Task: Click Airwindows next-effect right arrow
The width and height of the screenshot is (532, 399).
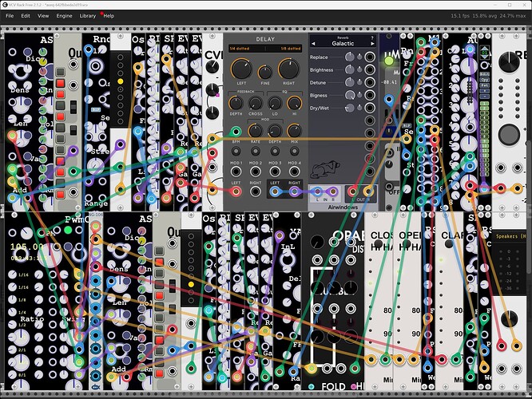Action: 372,44
